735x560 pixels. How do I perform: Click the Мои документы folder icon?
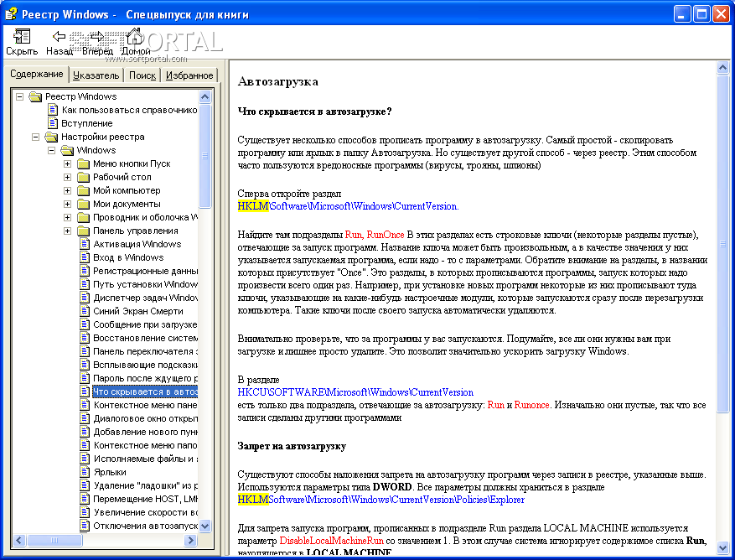click(x=84, y=204)
